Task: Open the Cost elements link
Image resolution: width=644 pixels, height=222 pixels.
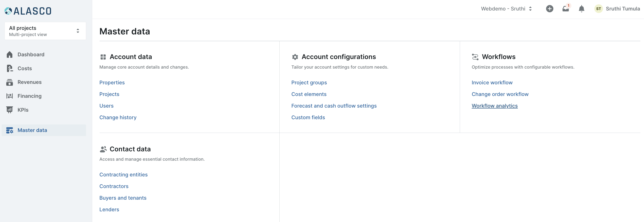Action: pos(309,94)
